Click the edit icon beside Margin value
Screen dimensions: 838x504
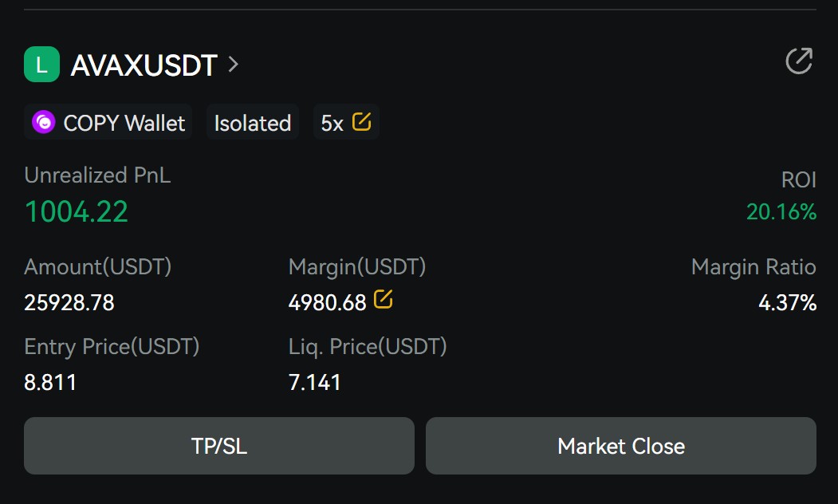[x=384, y=301]
